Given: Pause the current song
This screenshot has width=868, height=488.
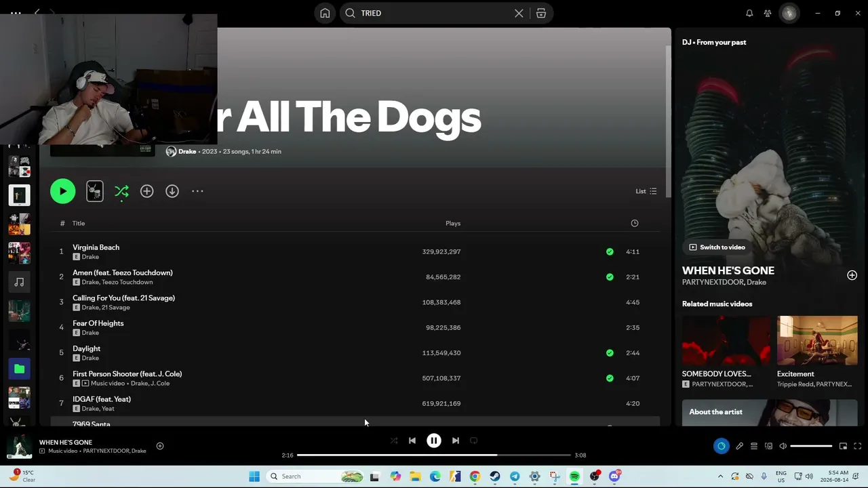Looking at the screenshot, I should click(434, 441).
